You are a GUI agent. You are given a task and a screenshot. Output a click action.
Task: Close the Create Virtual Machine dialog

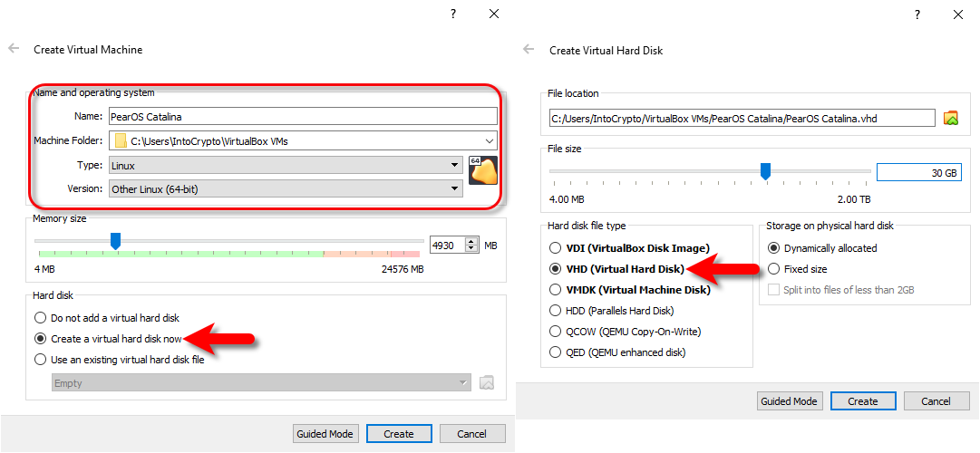[494, 14]
